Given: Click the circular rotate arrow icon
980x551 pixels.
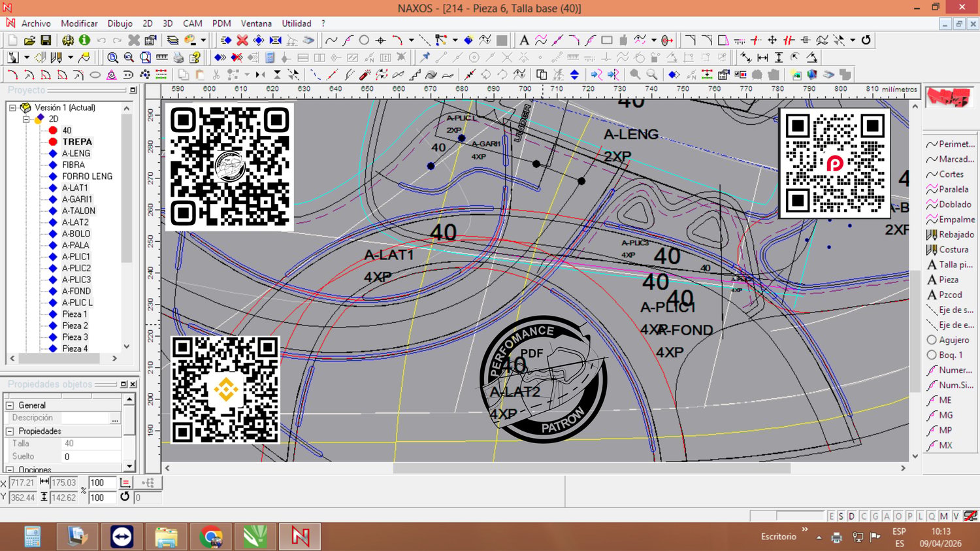Looking at the screenshot, I should (x=866, y=41).
